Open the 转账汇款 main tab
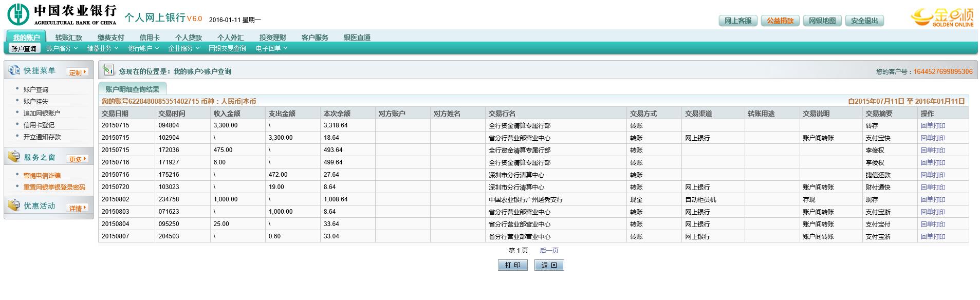The image size is (980, 300). point(69,38)
